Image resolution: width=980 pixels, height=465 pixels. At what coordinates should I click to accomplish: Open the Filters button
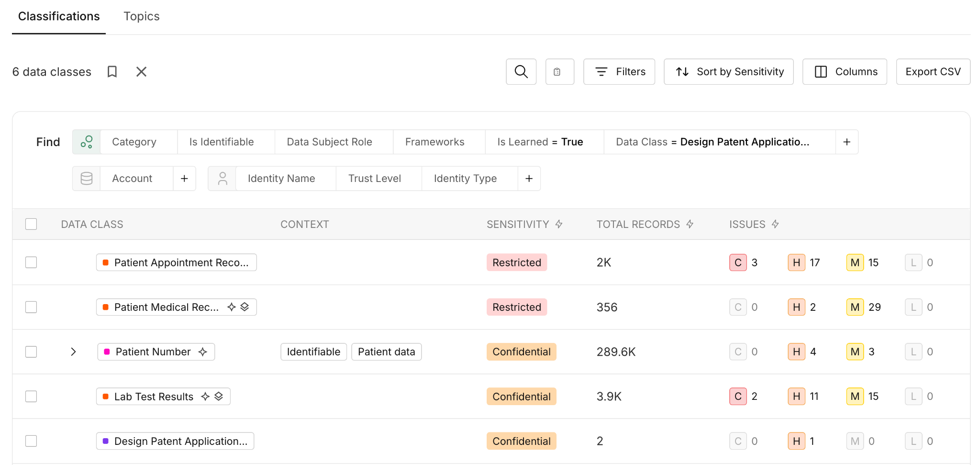click(619, 72)
